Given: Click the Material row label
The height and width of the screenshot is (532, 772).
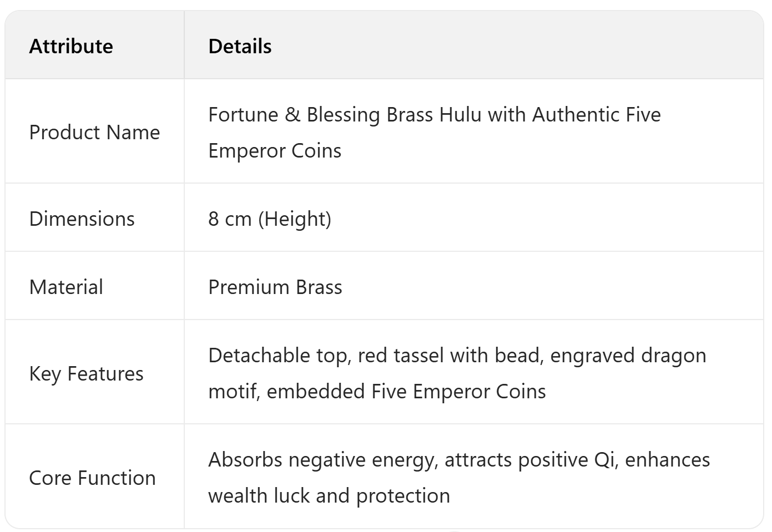Looking at the screenshot, I should coord(66,287).
